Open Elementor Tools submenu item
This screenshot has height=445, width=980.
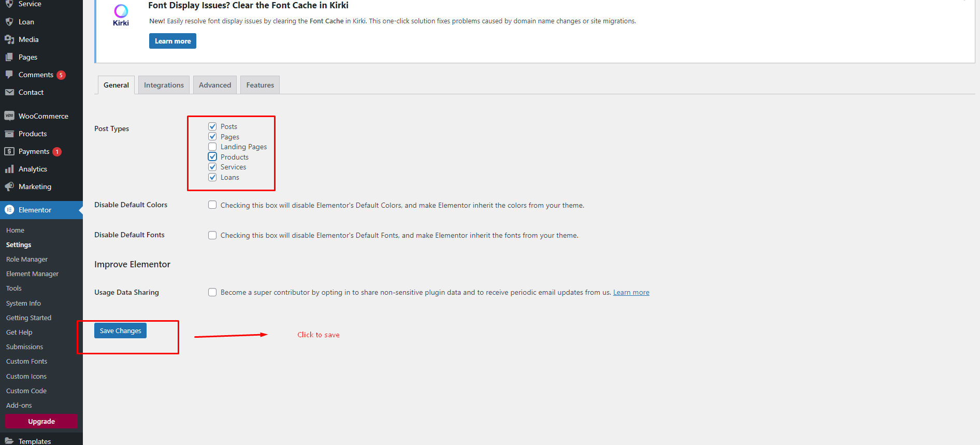click(x=14, y=288)
